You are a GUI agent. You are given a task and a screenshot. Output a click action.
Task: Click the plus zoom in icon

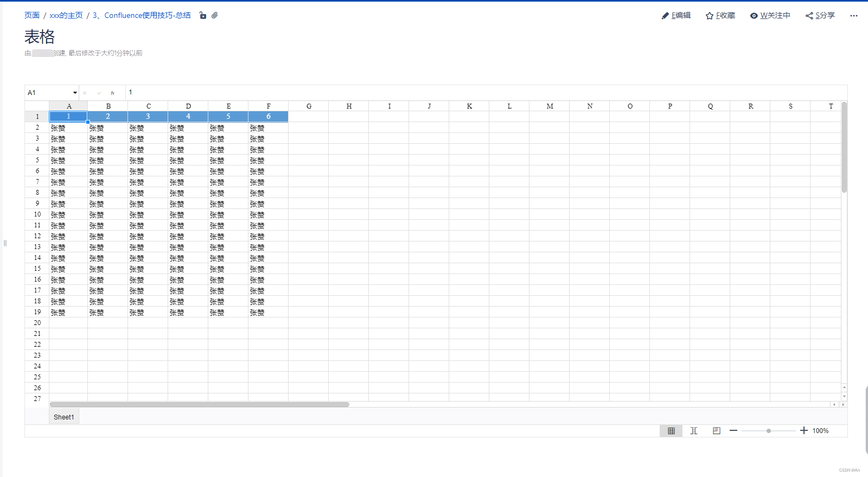coord(804,431)
